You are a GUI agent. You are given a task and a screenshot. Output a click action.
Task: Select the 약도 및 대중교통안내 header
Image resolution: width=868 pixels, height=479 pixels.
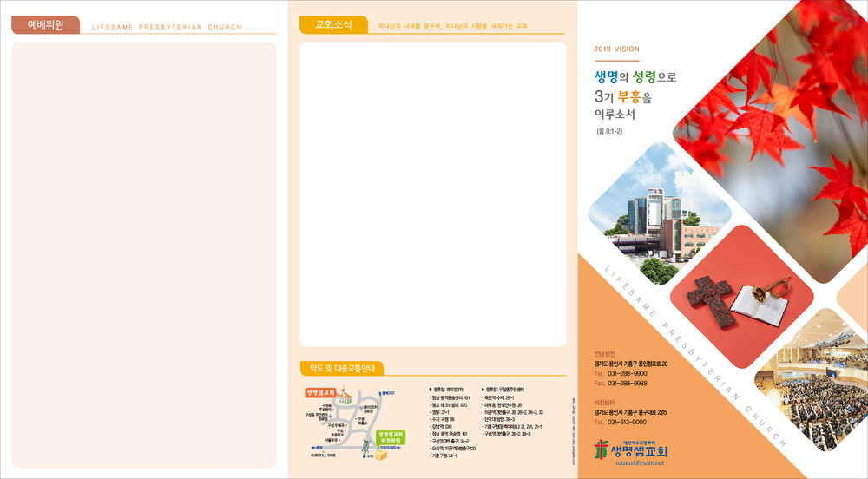pos(341,369)
